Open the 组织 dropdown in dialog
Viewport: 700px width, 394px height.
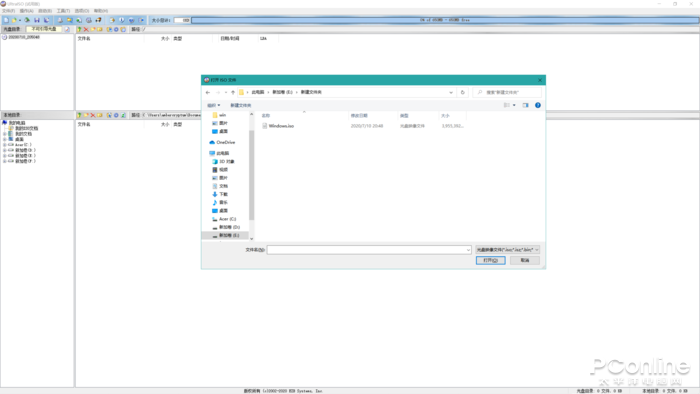(213, 105)
